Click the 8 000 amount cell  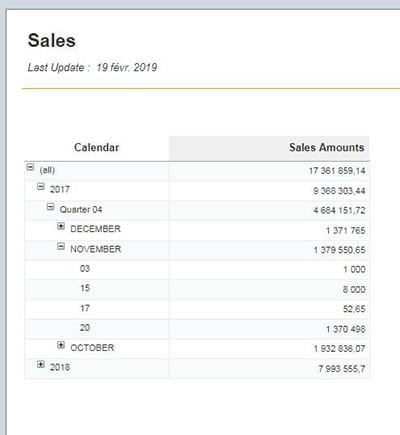(354, 289)
